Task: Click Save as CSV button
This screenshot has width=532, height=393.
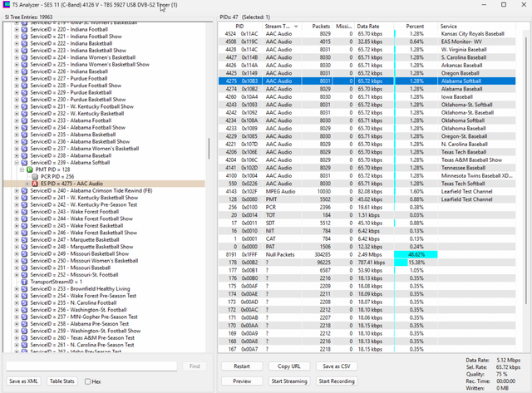Action: (336, 366)
